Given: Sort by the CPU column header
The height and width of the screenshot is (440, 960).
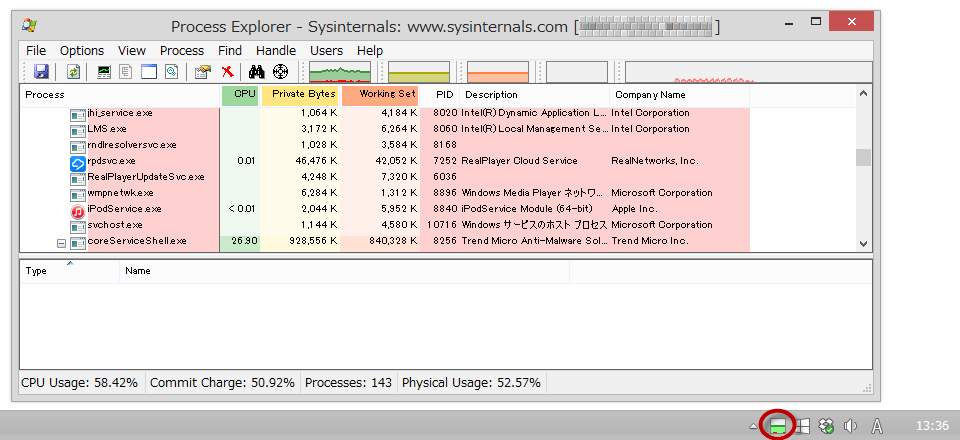Looking at the screenshot, I should (x=240, y=95).
